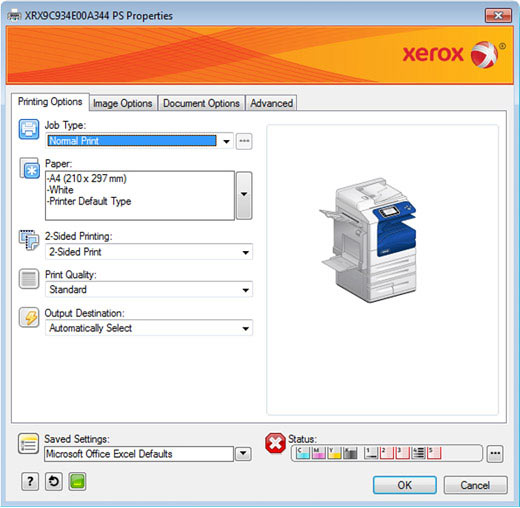Switch to the Advanced tab

tap(271, 103)
